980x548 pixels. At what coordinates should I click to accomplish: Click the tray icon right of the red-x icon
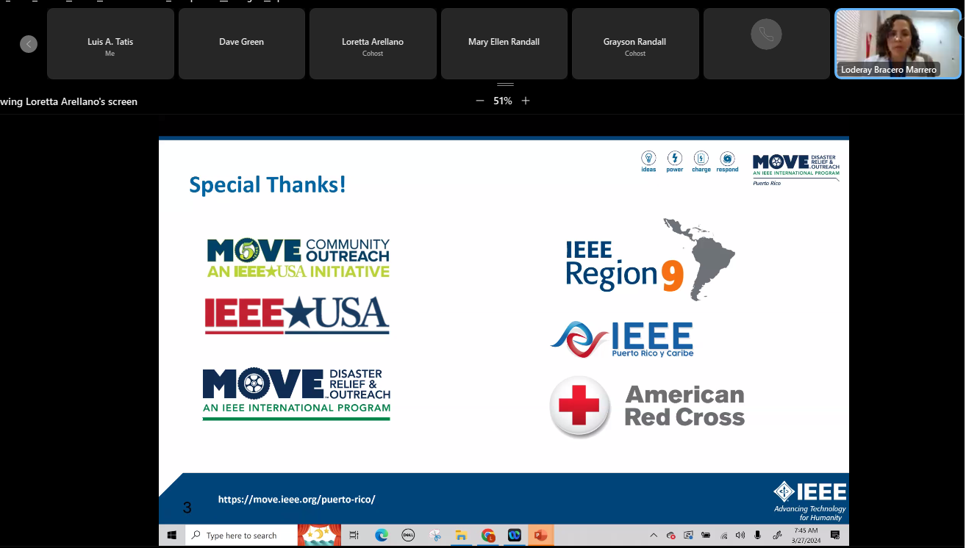688,536
